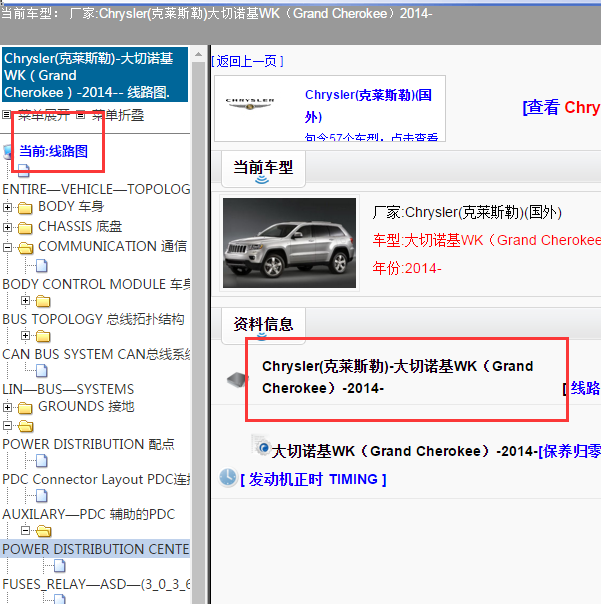The height and width of the screenshot is (604, 601).
Task: Click the 菜单折叠 collapse-menu icon
Action: (80, 114)
